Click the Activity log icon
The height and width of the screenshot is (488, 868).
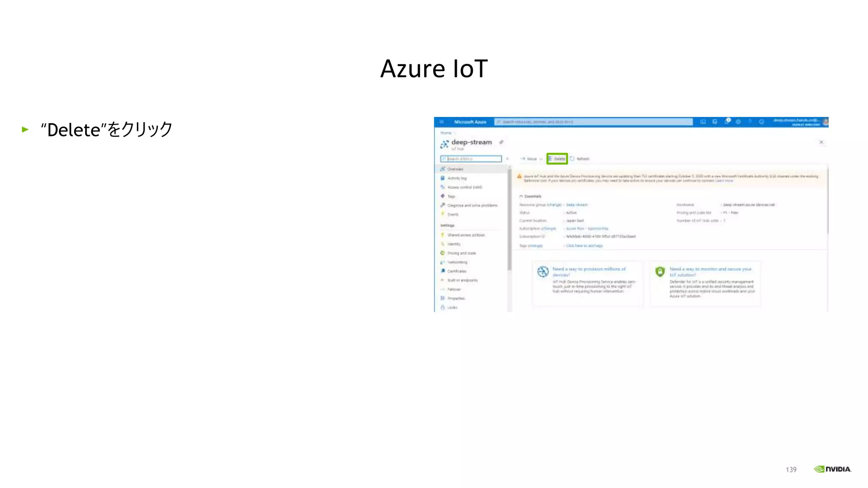[442, 178]
